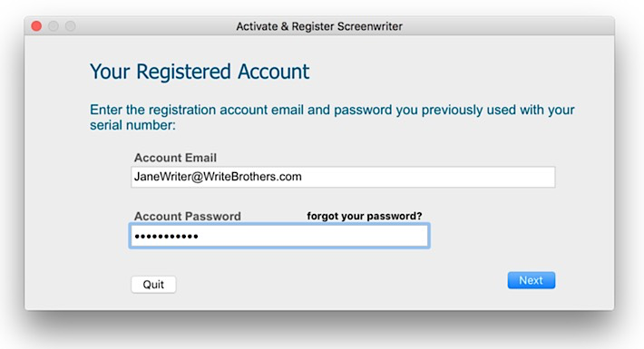Close the Activate & Register Screenwriter window
The image size is (644, 349).
tap(36, 26)
